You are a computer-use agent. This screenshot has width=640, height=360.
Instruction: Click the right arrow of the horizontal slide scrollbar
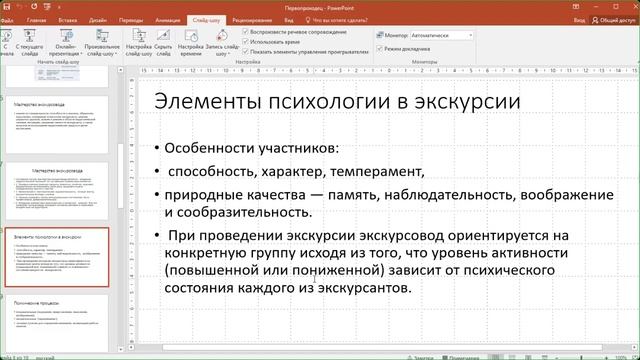pos(635,347)
